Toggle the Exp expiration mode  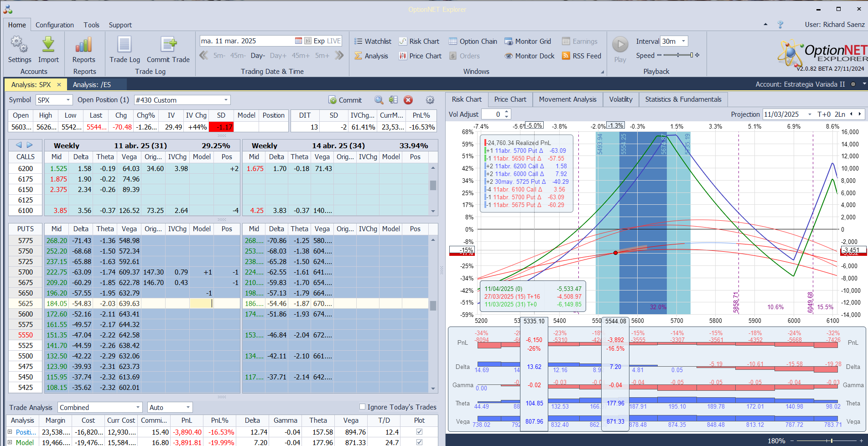click(x=319, y=41)
